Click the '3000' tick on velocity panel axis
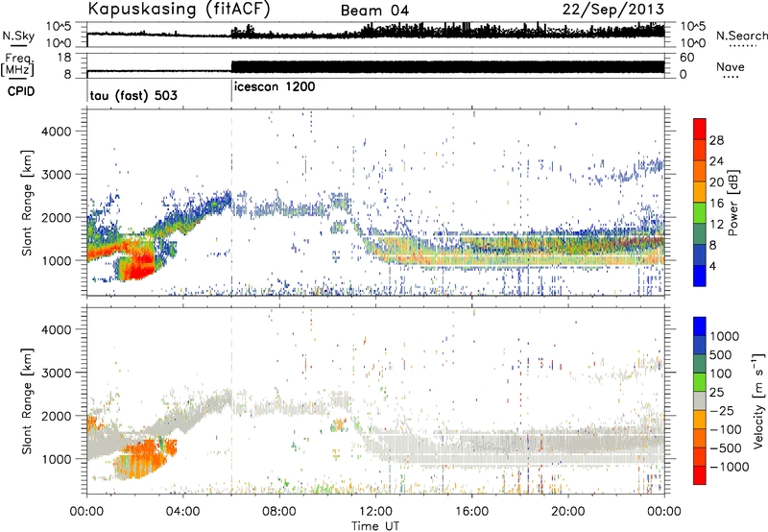The height and width of the screenshot is (532, 768). click(x=56, y=373)
